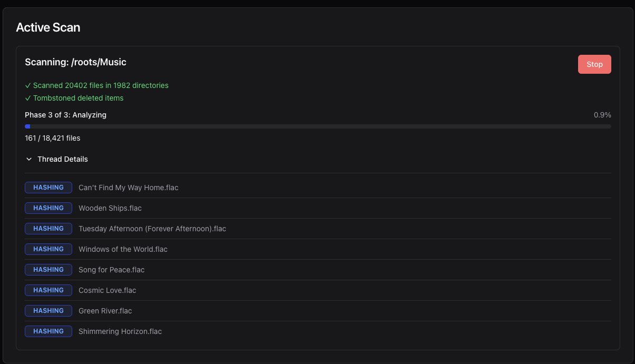The image size is (635, 364).
Task: Click HASHING badge for Tuesday Afternoon
Action: click(x=48, y=229)
